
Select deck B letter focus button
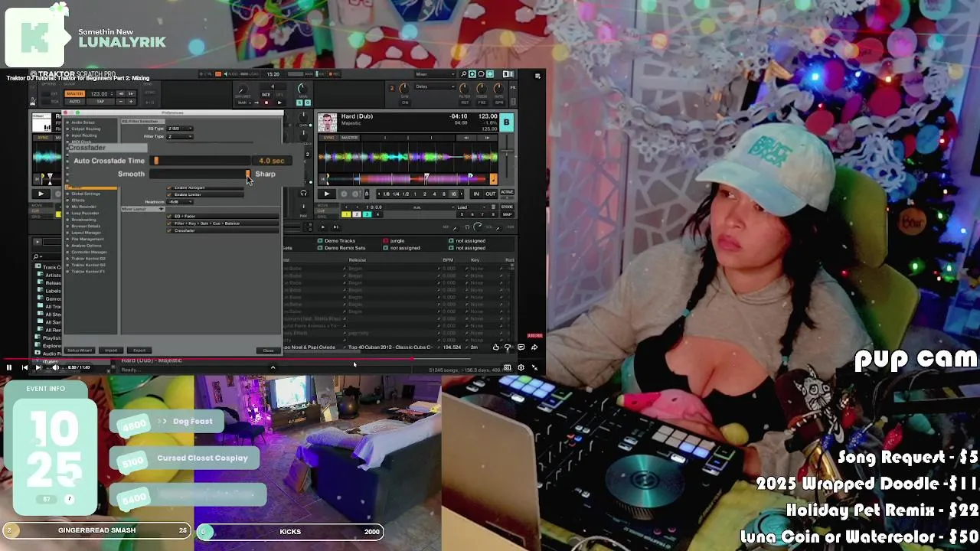506,122
